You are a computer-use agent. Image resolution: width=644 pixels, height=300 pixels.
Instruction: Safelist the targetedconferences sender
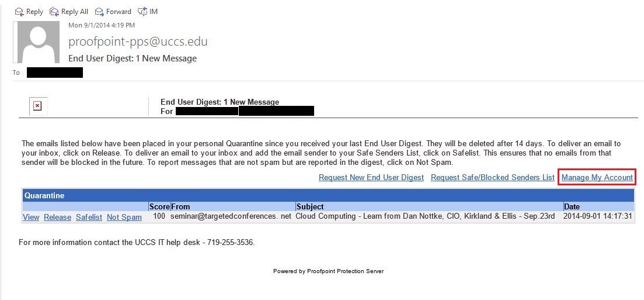[x=89, y=217]
